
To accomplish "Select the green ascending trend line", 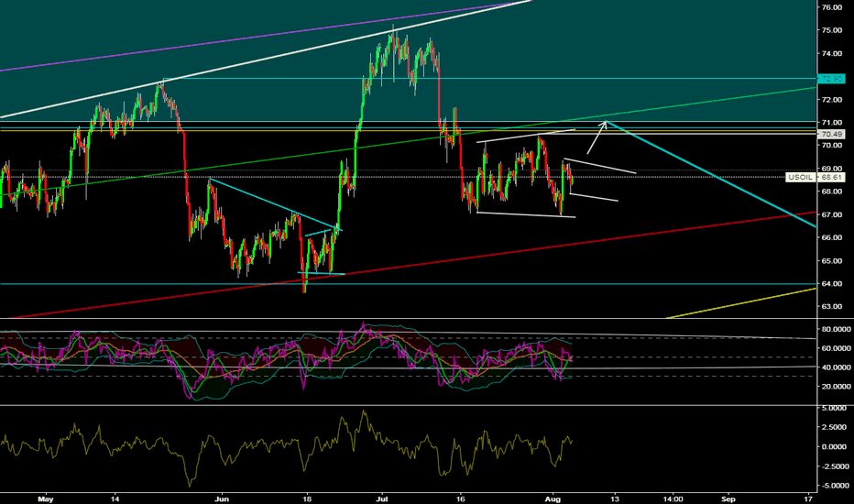I will click(409, 141).
